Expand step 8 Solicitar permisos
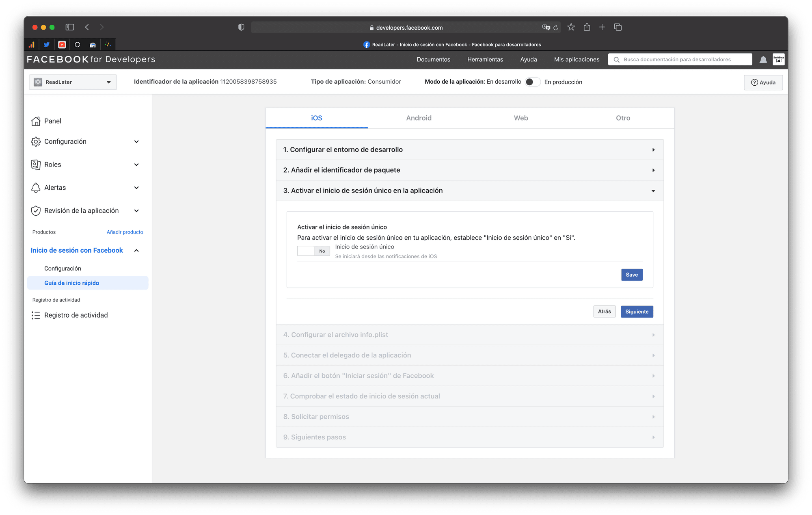812x515 pixels. (x=470, y=417)
